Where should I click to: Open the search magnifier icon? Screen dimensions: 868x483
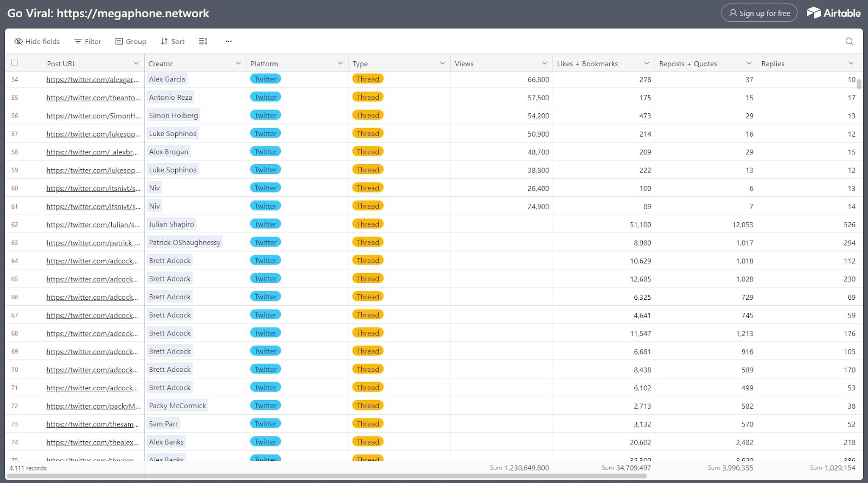(849, 41)
